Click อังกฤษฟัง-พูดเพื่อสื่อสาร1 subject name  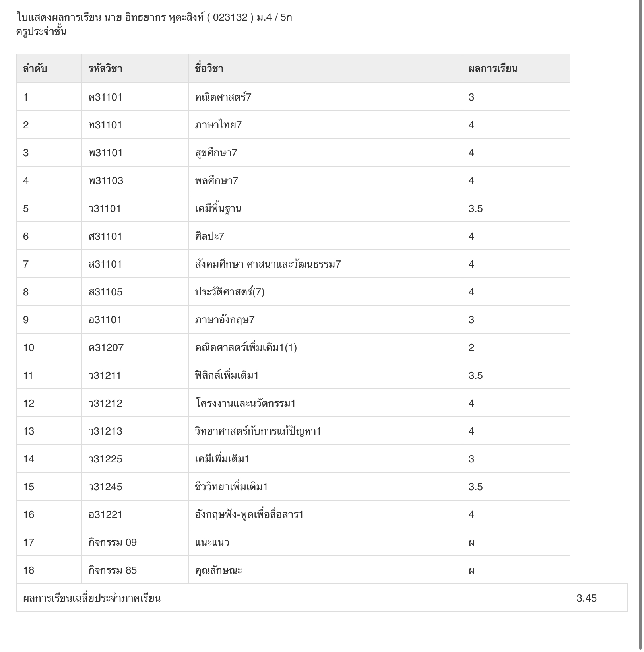pos(249,514)
